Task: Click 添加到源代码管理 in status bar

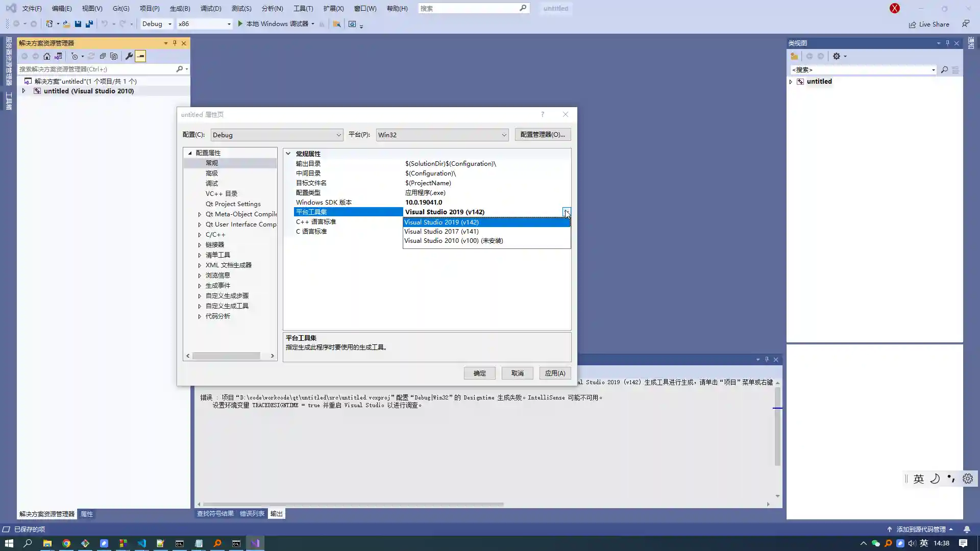Action: 920,530
